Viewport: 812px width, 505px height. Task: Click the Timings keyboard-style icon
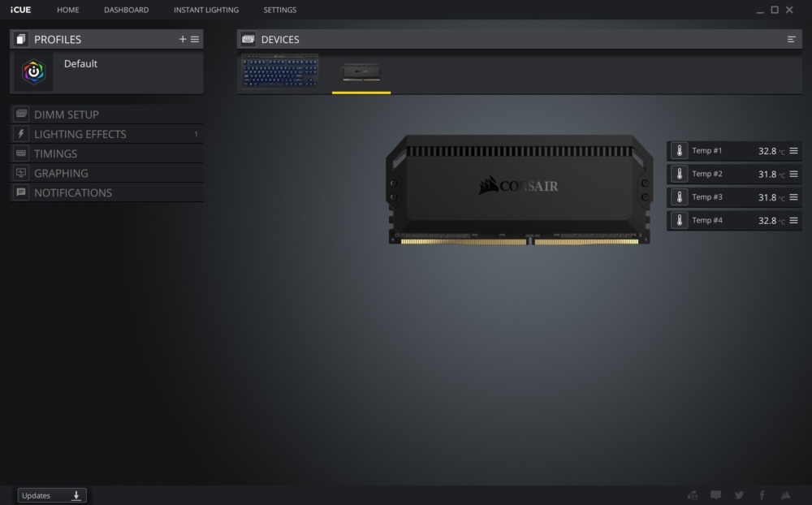tap(21, 153)
